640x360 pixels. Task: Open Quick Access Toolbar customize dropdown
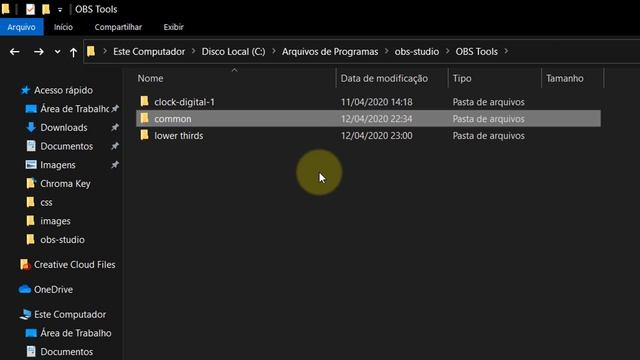pyautogui.click(x=60, y=9)
